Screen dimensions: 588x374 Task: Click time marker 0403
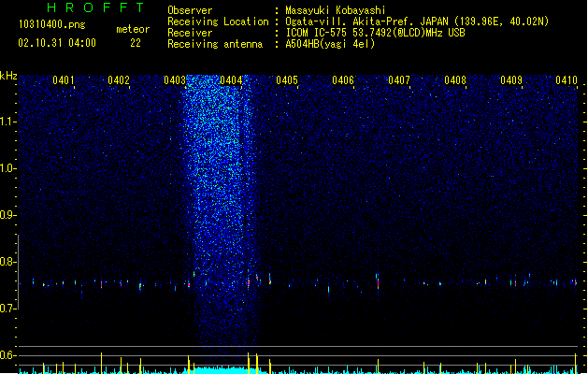[175, 80]
